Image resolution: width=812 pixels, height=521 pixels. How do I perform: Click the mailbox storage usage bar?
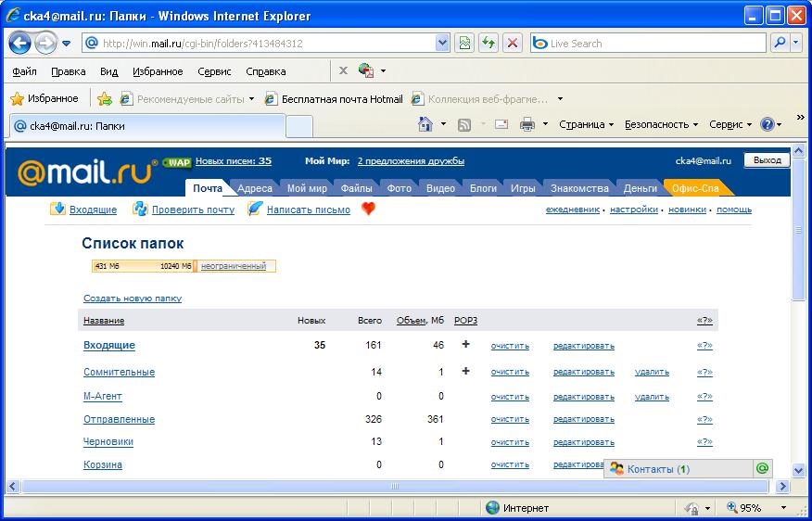184,266
